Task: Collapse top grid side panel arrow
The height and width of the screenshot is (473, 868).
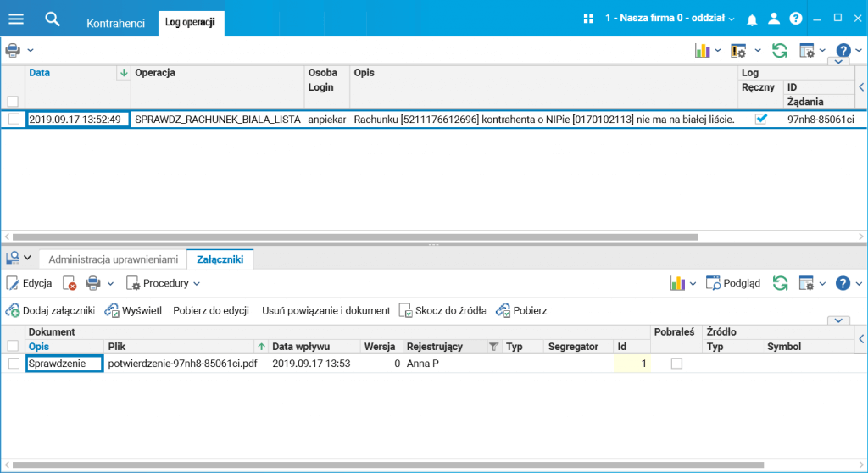Action: (861, 87)
